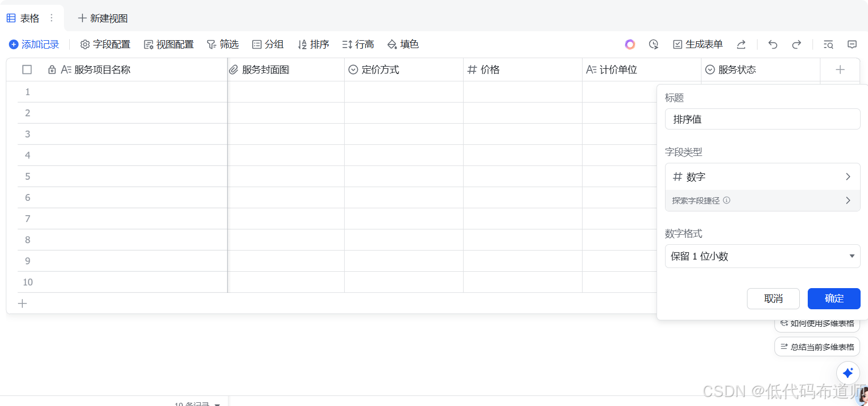Click the 定价方式 column header
Image resolution: width=868 pixels, height=406 pixels.
pyautogui.click(x=404, y=70)
